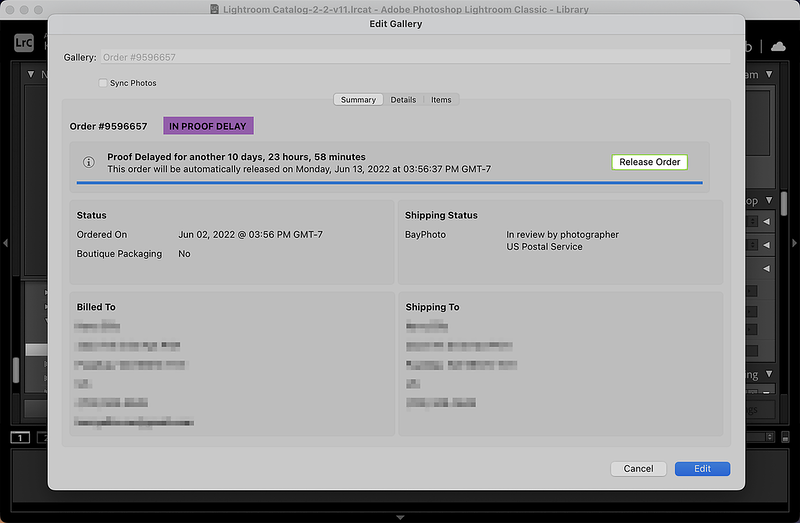Switch to the Summary tab
The width and height of the screenshot is (800, 523).
point(358,99)
